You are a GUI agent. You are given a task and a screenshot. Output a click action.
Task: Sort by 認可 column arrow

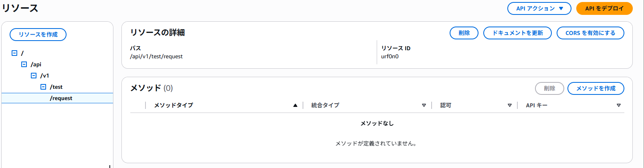click(x=510, y=105)
